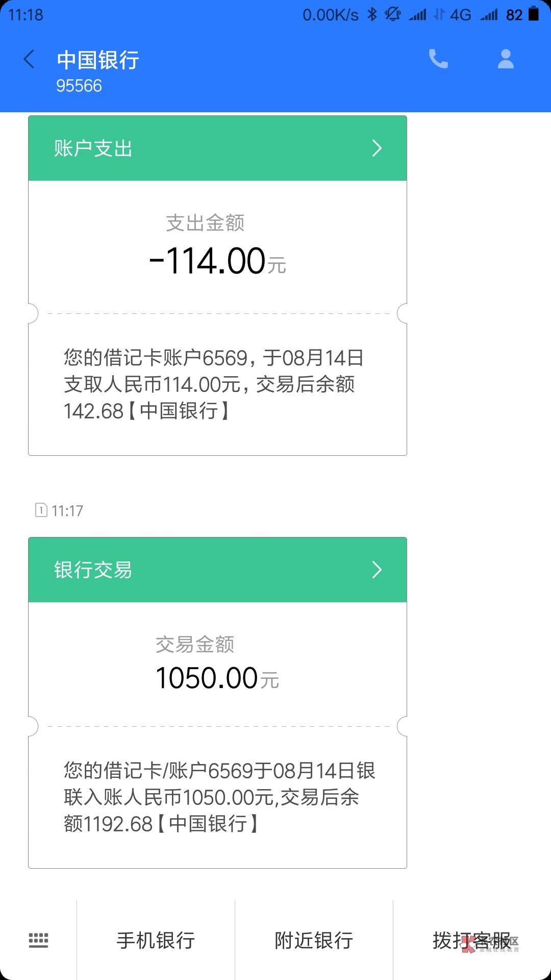The width and height of the screenshot is (551, 980).
Task: Open the 手机银行 menu
Action: tap(156, 940)
